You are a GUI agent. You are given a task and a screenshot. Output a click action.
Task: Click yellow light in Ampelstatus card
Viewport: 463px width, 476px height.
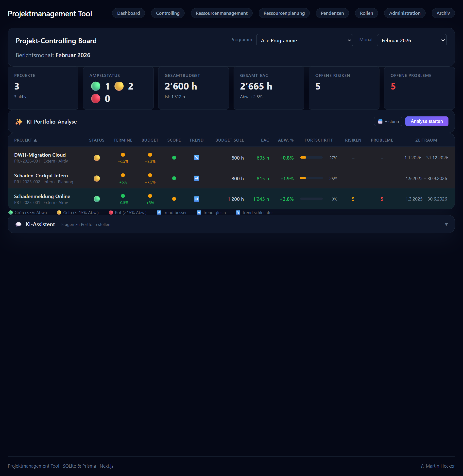[119, 86]
